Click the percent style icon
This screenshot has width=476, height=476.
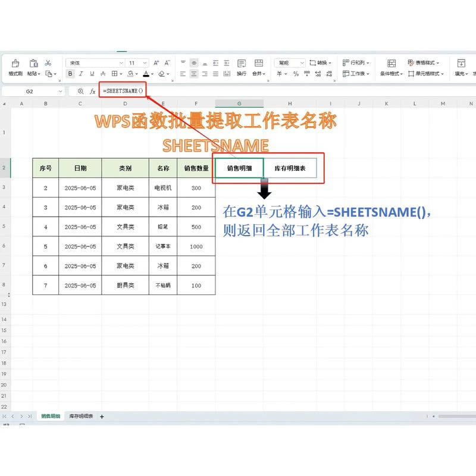pos(295,73)
